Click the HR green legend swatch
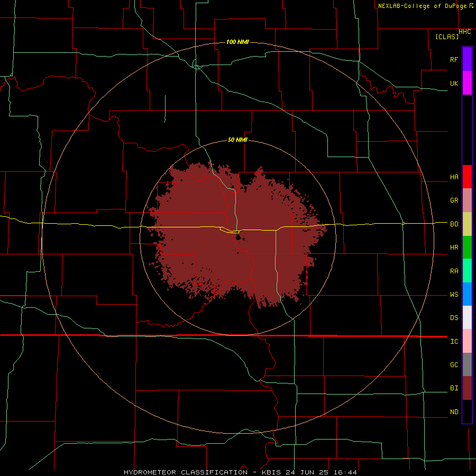The height and width of the screenshot is (476, 476). tap(467, 248)
